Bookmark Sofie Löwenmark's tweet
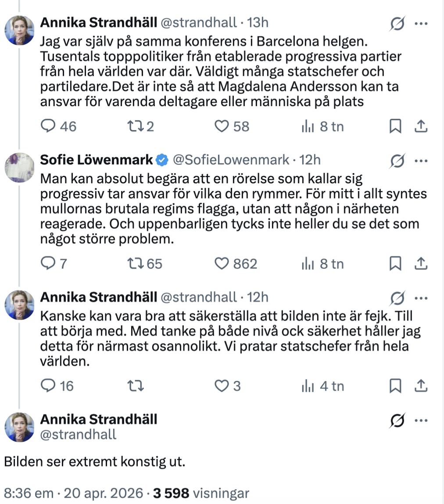This screenshot has width=444, height=504. pos(395,263)
